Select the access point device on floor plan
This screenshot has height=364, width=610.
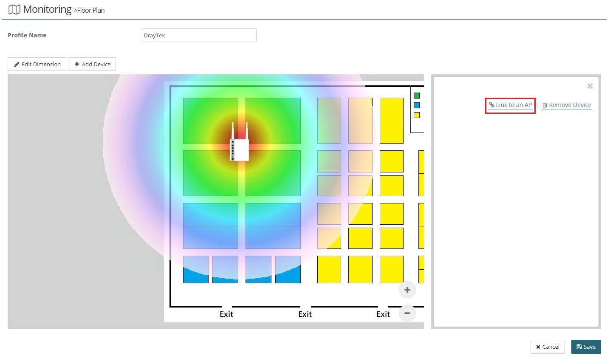pos(240,142)
